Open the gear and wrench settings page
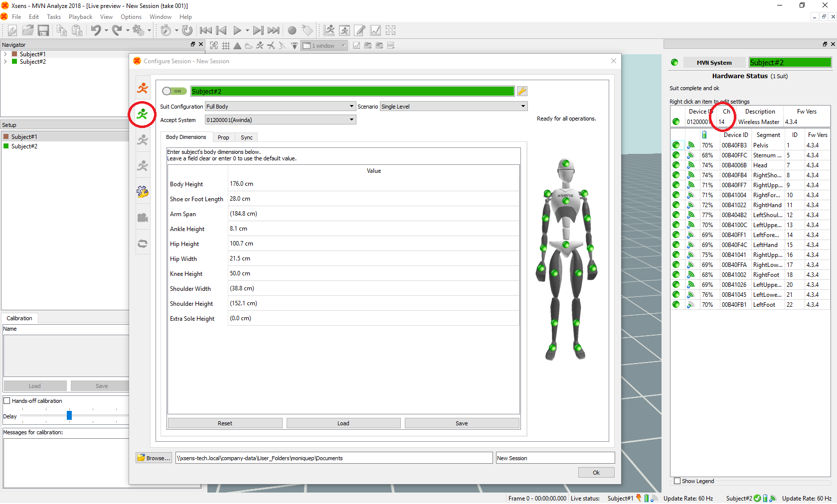Viewport: 837px width, 504px height. click(143, 192)
